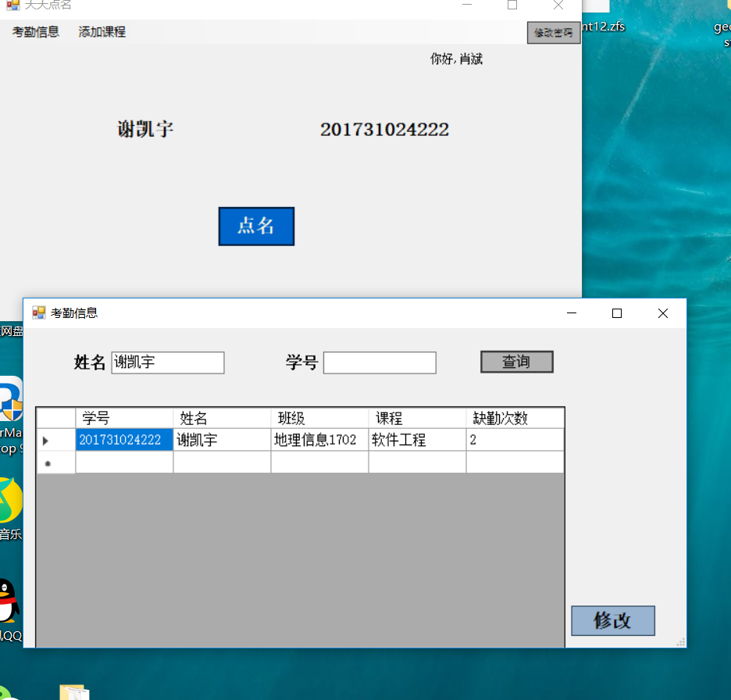The image size is (731, 700).
Task: Select the row header with arrow indicator
Action: coord(56,440)
